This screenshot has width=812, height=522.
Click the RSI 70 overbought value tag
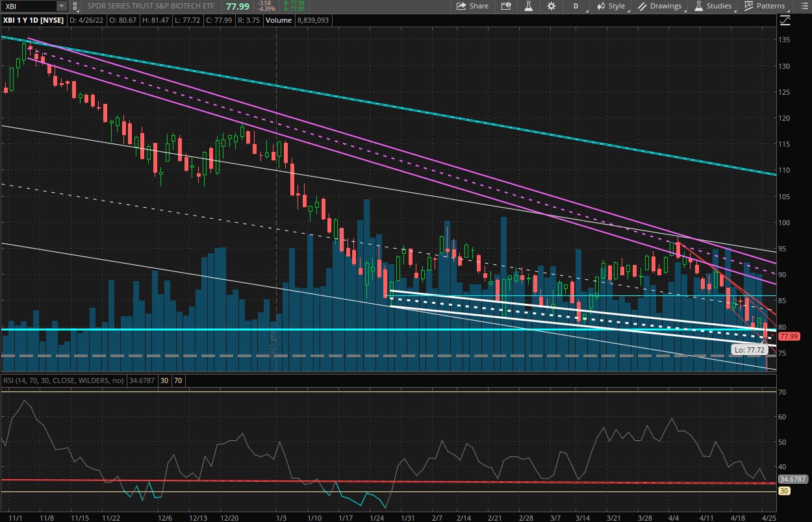pos(178,380)
